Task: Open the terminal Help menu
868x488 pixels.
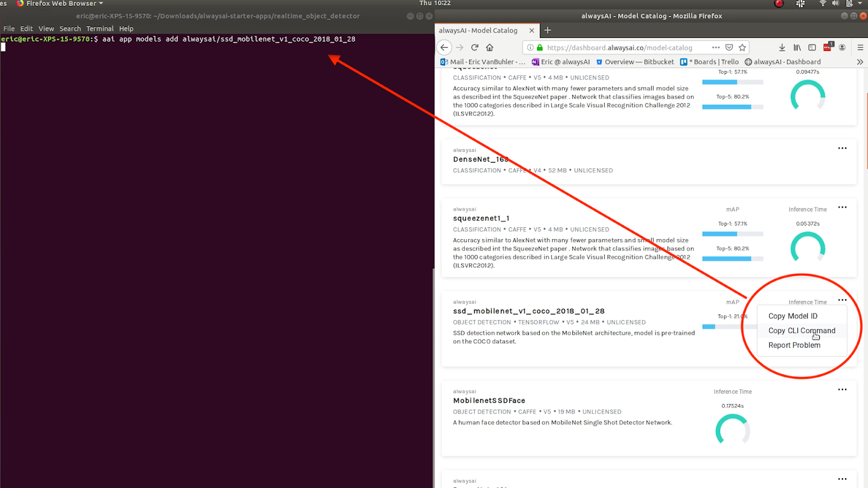Action: point(126,29)
